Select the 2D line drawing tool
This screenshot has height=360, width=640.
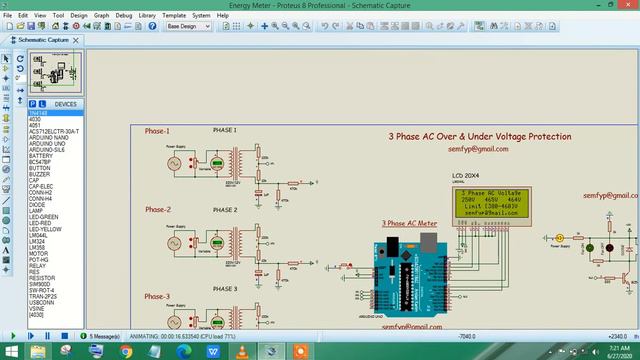6,200
